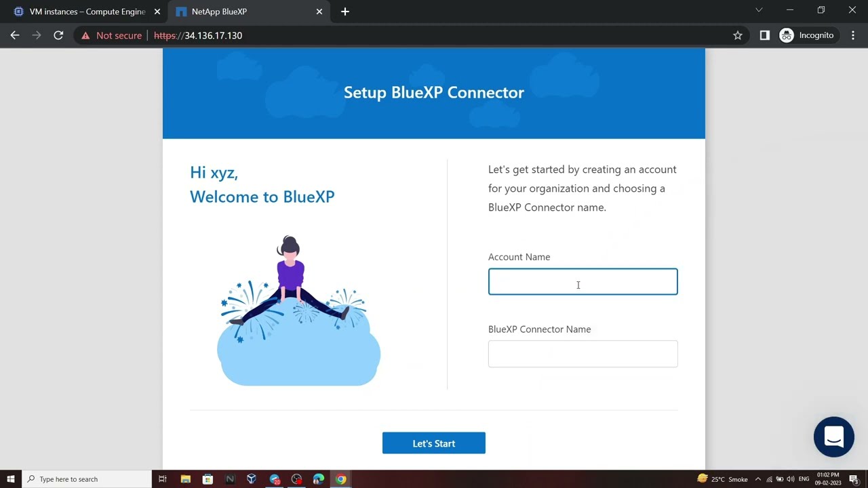This screenshot has height=488, width=868.
Task: Open the clock showing 01:02 PM
Action: pyautogui.click(x=828, y=479)
